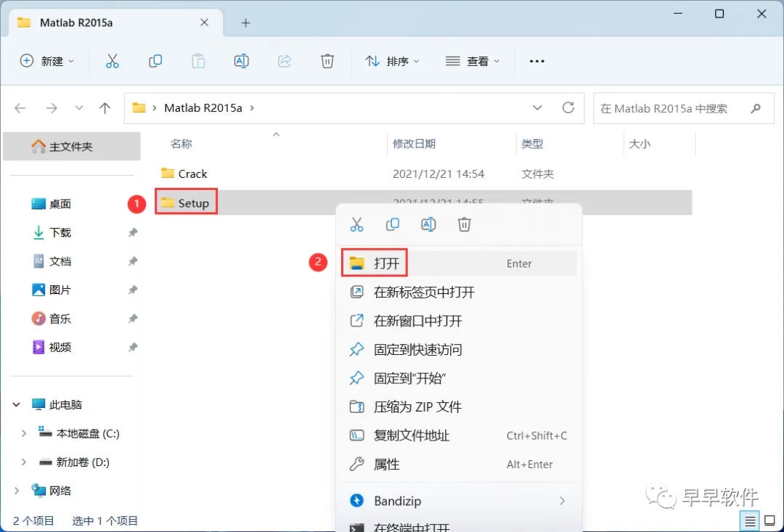Click the Copy icon in top toolbar

pos(155,61)
